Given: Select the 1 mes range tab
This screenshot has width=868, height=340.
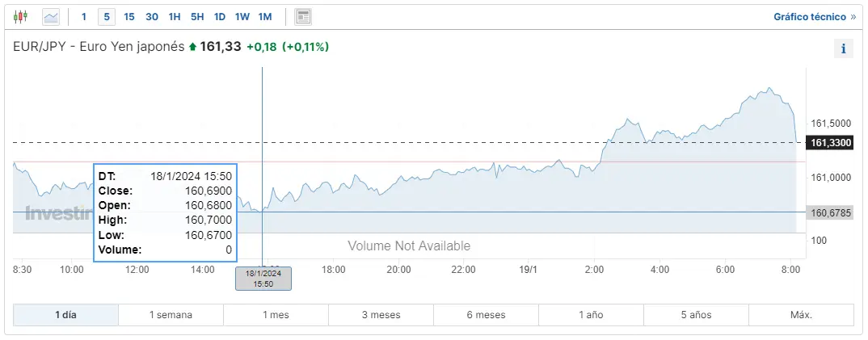Looking at the screenshot, I should tap(276, 315).
